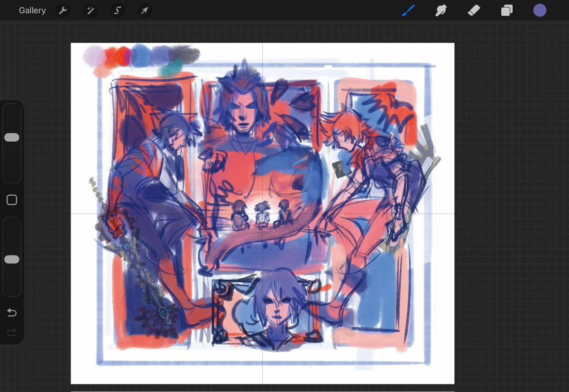Click the brush size slider handle
Viewport: 569px width, 392px height.
(x=11, y=137)
